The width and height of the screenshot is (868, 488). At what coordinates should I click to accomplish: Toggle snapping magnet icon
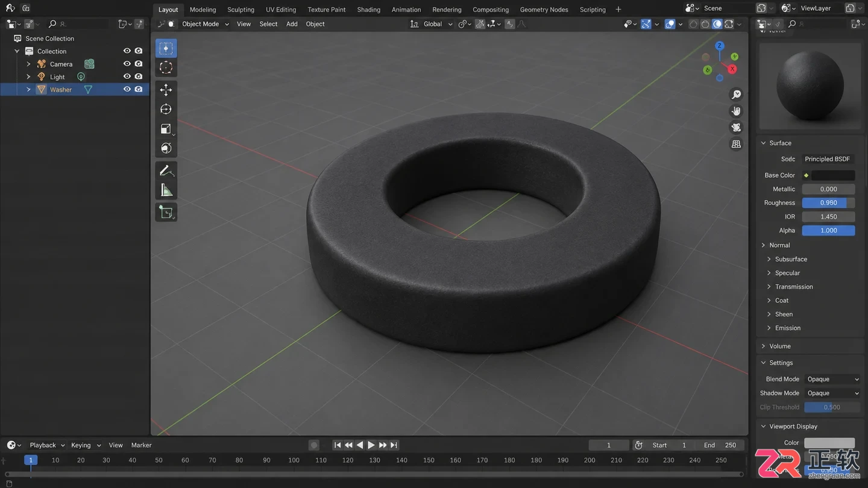(x=480, y=24)
